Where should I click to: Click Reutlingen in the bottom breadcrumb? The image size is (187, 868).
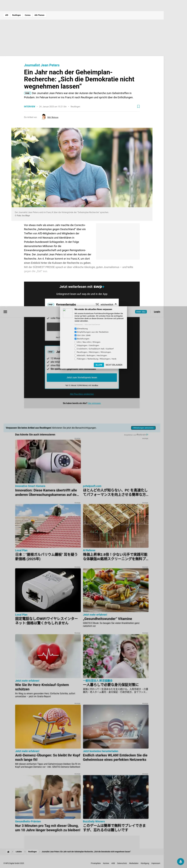click(x=32, y=852)
